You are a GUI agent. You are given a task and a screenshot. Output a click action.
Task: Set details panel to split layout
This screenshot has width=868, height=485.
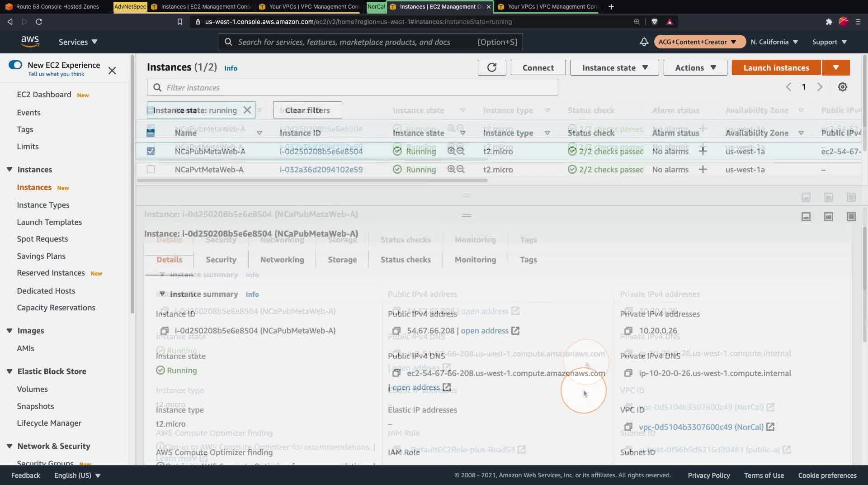click(828, 217)
